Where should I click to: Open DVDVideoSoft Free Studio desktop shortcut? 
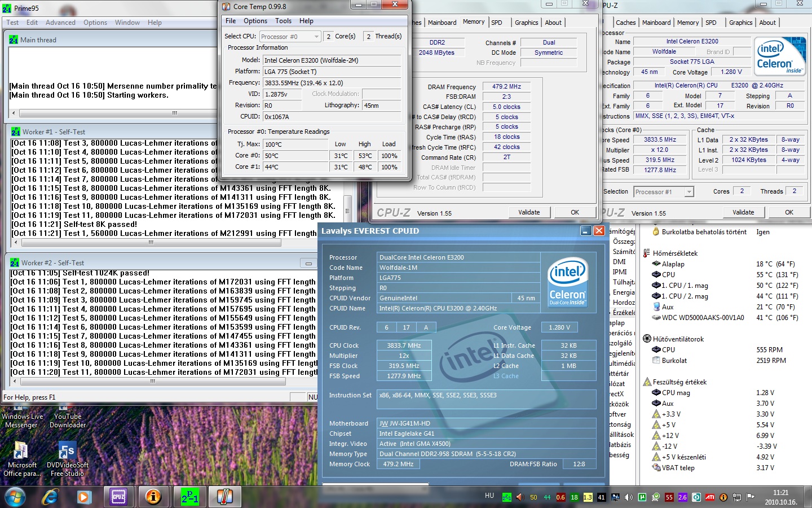(68, 458)
